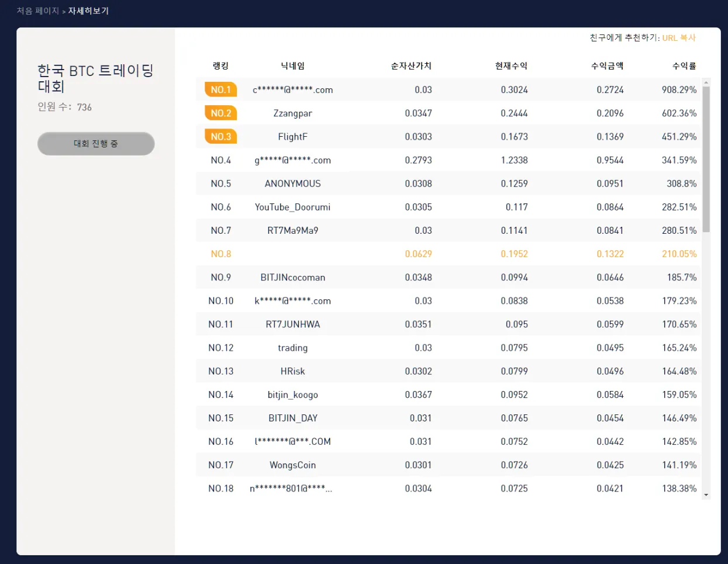Click the 자세히보기 breadcrumb item
The height and width of the screenshot is (564, 728).
89,11
